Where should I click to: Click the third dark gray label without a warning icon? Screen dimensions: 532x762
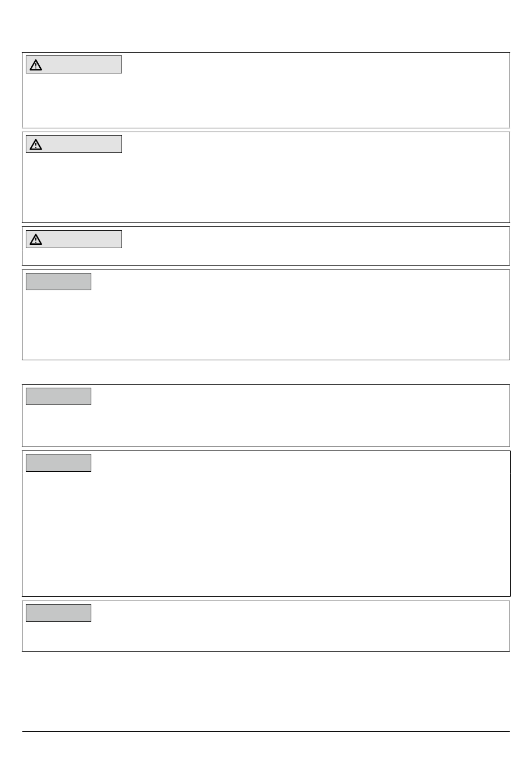(58, 463)
